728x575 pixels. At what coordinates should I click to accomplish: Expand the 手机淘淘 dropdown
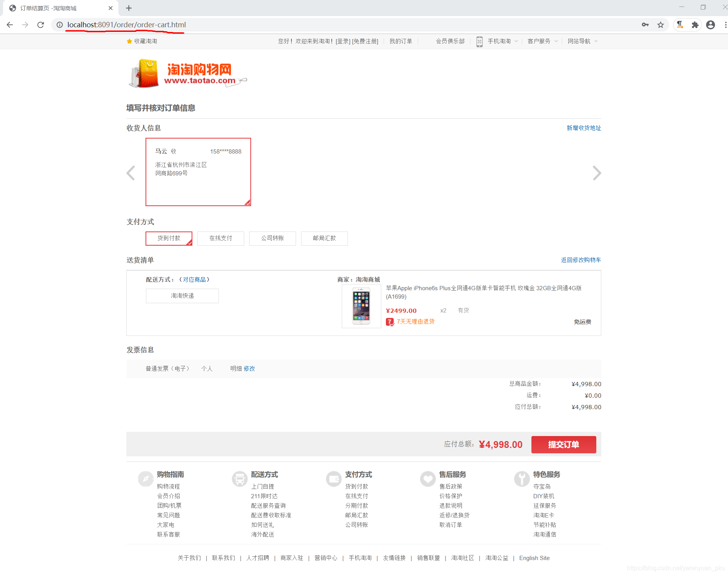[x=516, y=41]
